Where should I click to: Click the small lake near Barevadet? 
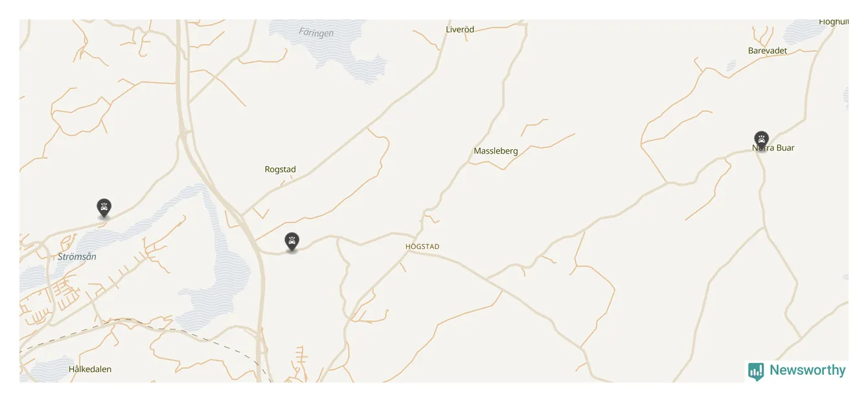tap(731, 65)
